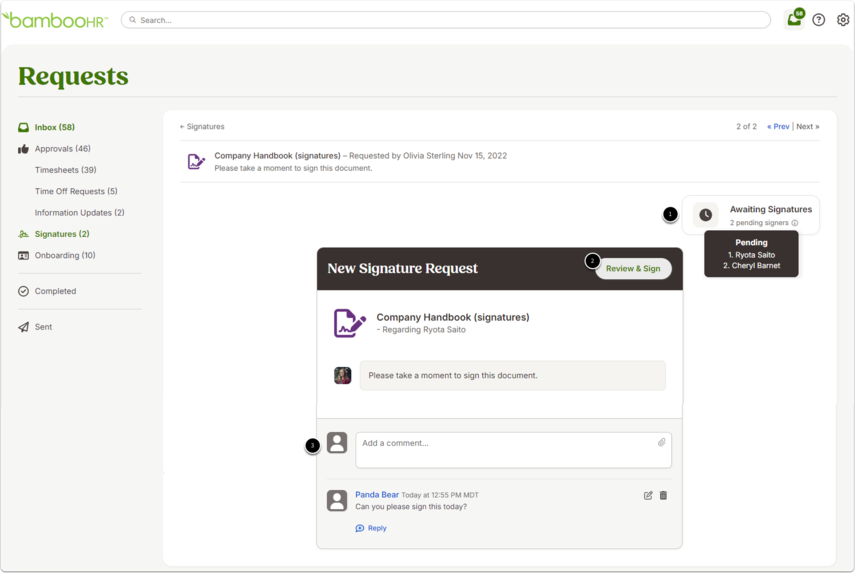Click '2 pending signers' text
The height and width of the screenshot is (573, 855).
tap(759, 223)
